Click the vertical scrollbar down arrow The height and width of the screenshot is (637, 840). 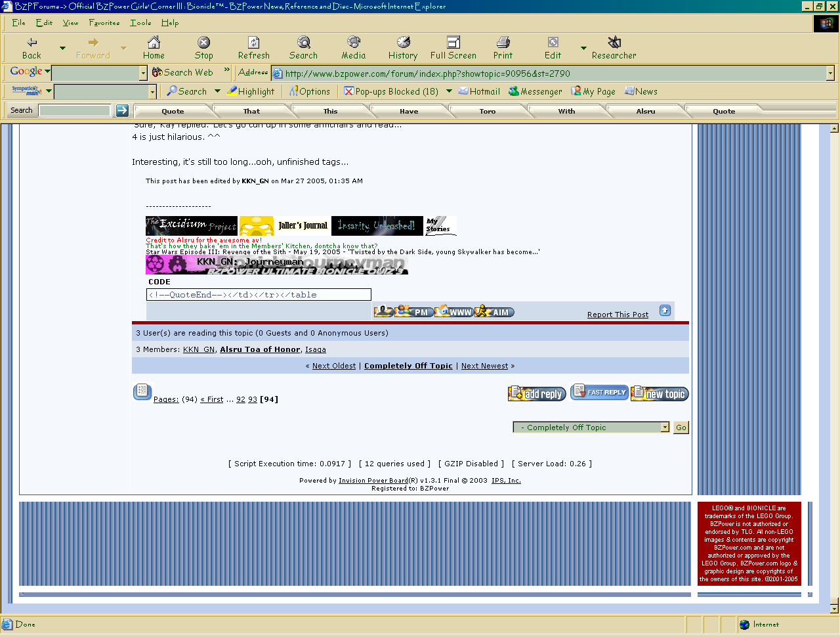834,608
